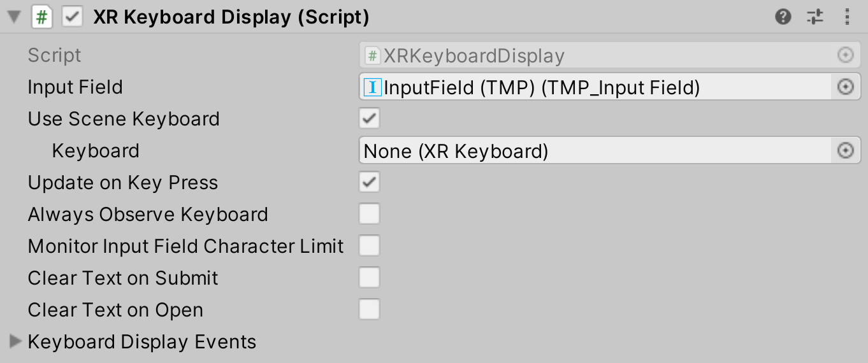
Task: Collapse the XR Keyboard Display component
Action: coord(14,17)
